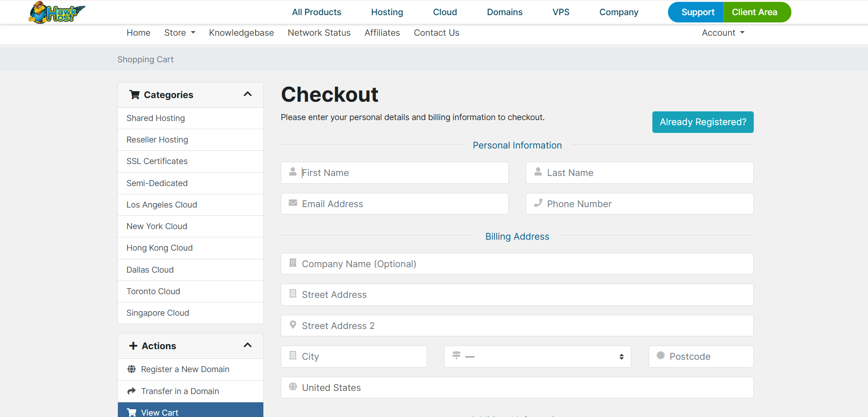The width and height of the screenshot is (868, 417).
Task: Click the globe icon beside Register a New Domain
Action: tap(132, 369)
